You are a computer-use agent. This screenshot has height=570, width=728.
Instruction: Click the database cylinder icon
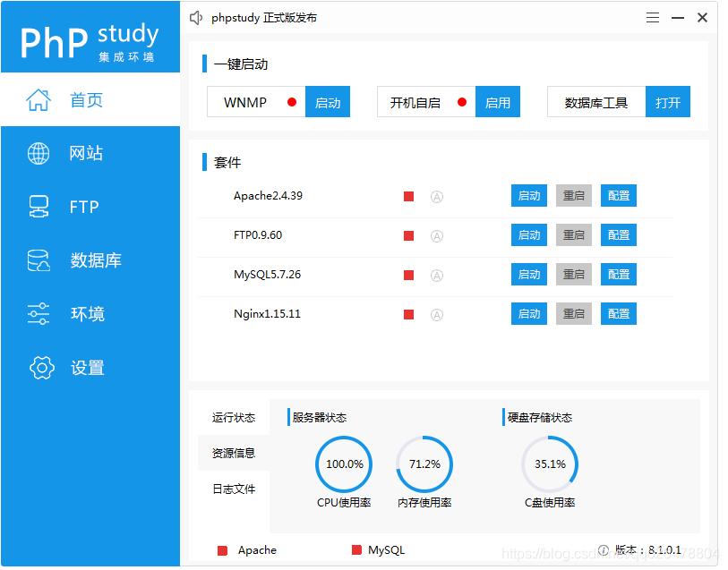pos(39,260)
